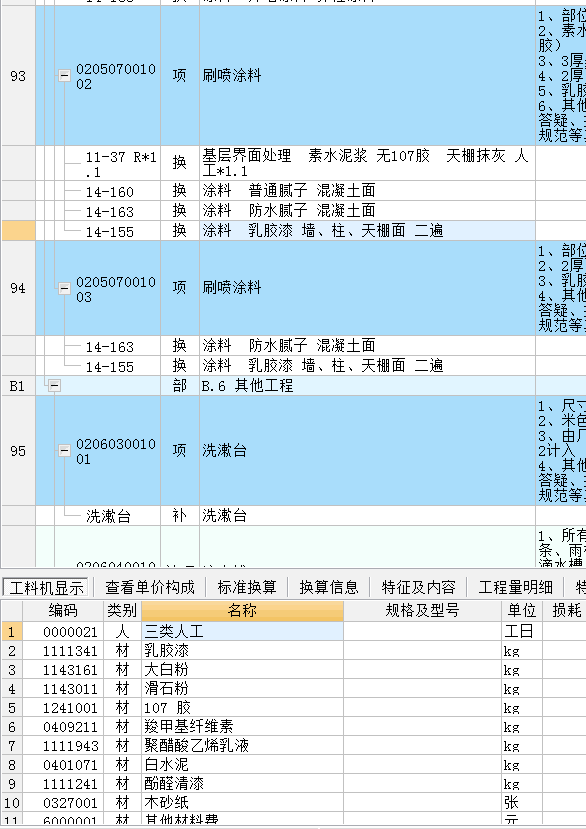Select 14-163 quota under item 93

point(109,211)
